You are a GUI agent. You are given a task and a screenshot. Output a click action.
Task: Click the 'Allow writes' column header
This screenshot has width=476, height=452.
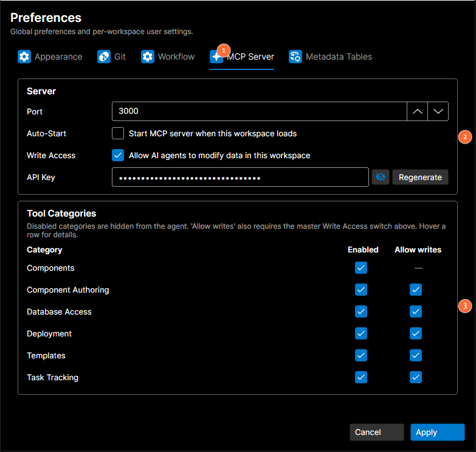click(418, 249)
